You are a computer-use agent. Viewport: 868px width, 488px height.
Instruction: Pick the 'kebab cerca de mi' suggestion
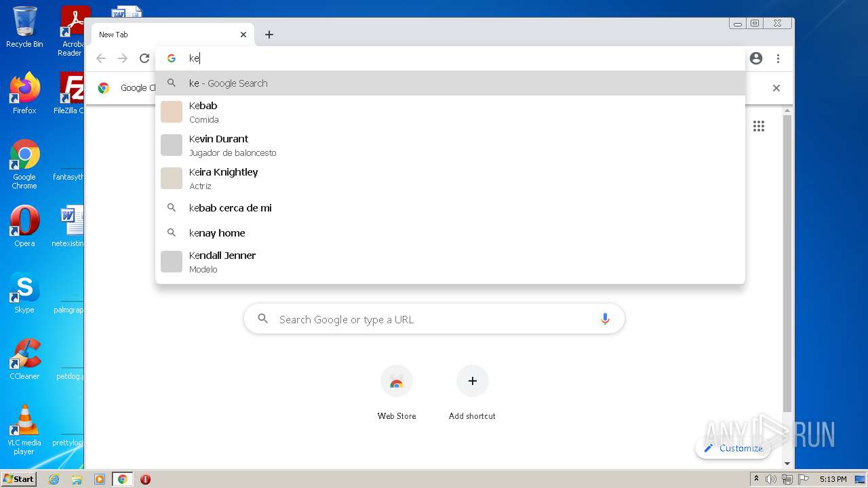coord(450,208)
